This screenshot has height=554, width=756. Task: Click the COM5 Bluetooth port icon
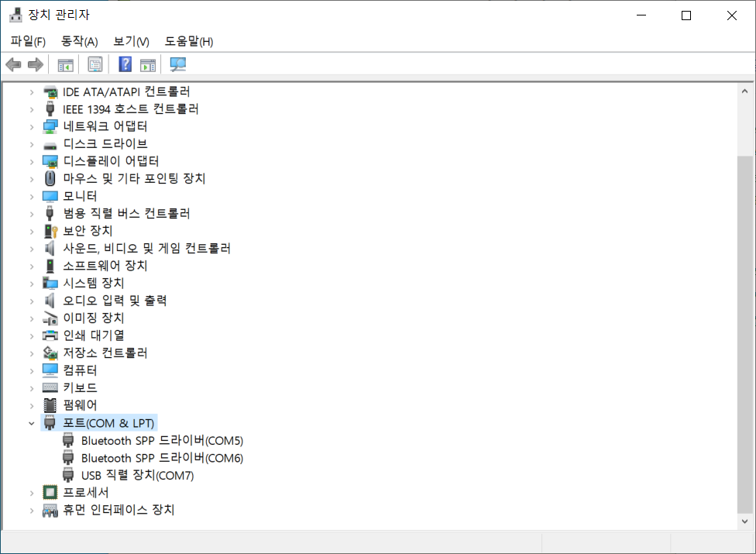point(68,440)
